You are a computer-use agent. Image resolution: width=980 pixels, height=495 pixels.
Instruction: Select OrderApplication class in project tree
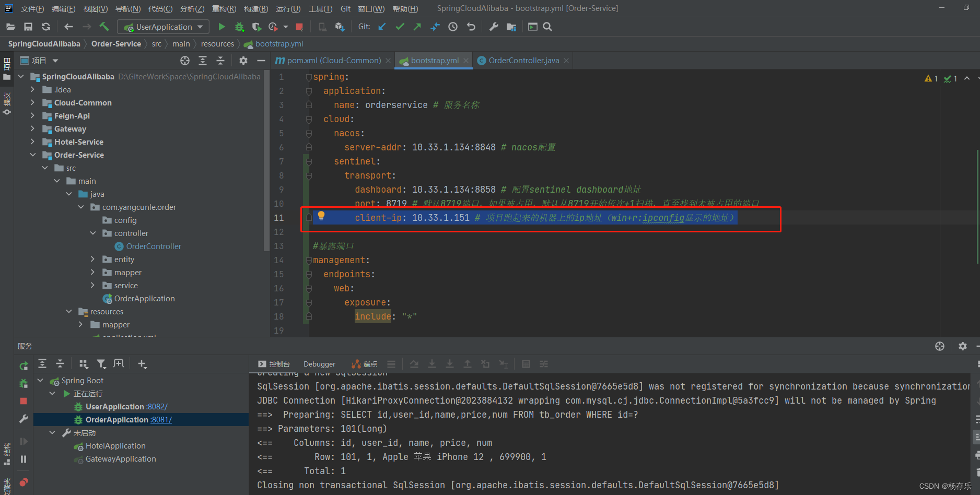144,298
